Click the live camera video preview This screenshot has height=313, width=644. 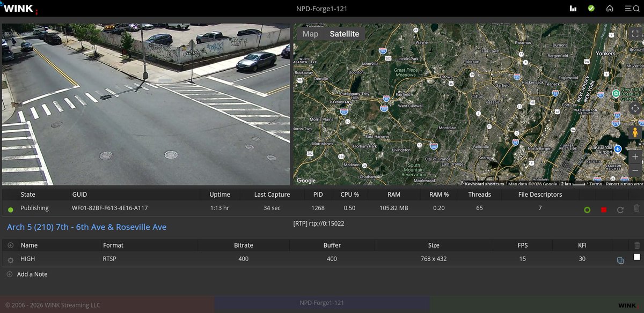[145, 104]
